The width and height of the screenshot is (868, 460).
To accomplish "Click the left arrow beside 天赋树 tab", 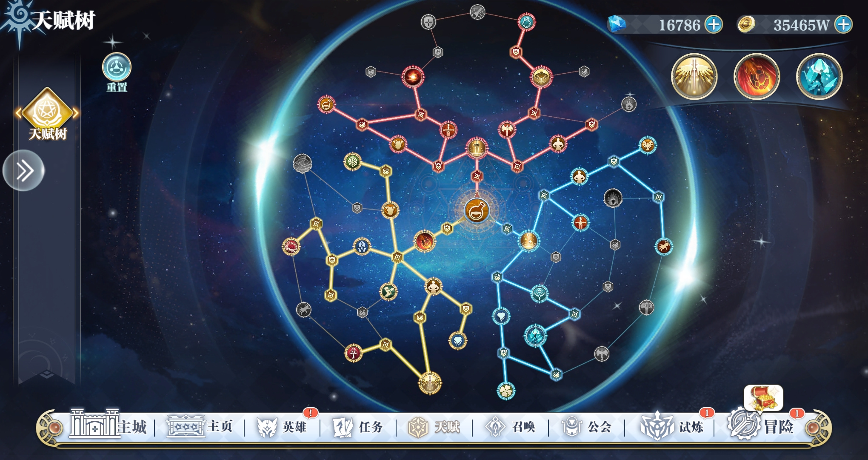I will [18, 113].
